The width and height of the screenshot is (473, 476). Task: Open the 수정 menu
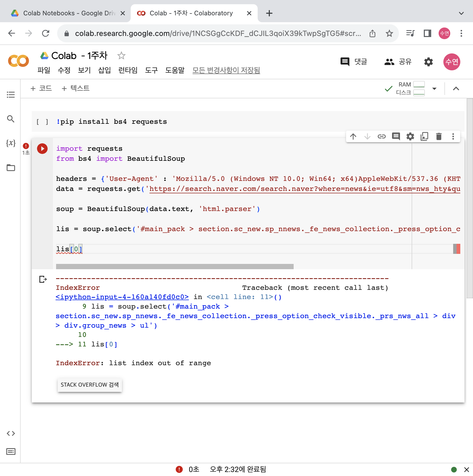[64, 70]
